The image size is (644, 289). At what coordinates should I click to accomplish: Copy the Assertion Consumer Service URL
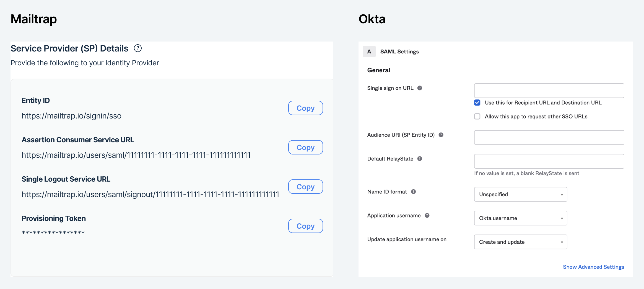[305, 147]
